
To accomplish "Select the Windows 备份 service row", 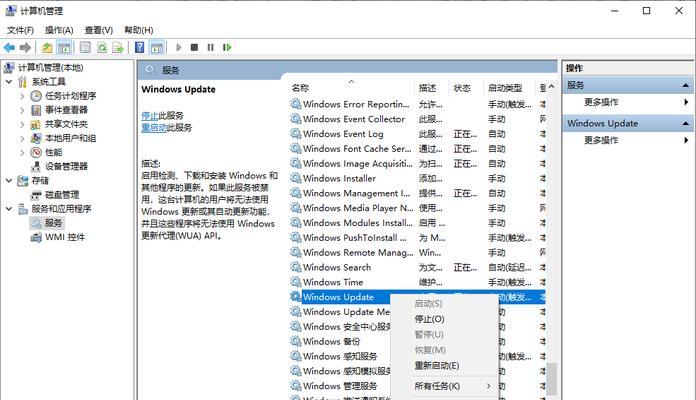I will pyautogui.click(x=340, y=341).
